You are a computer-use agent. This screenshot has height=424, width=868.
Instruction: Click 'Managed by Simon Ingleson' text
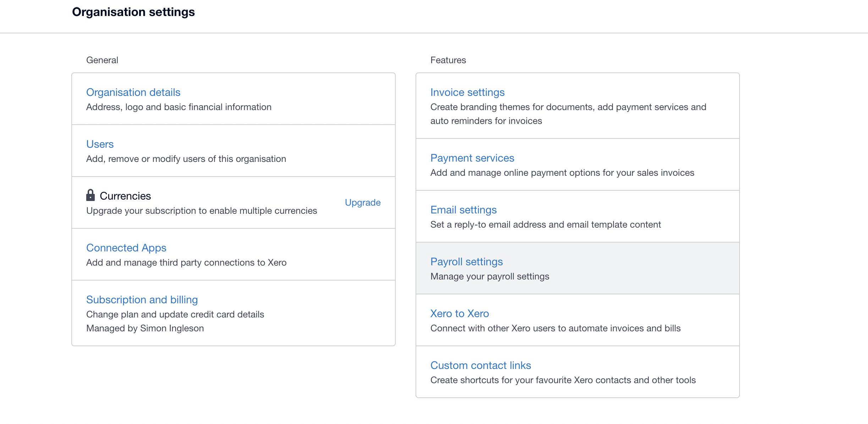coord(145,328)
